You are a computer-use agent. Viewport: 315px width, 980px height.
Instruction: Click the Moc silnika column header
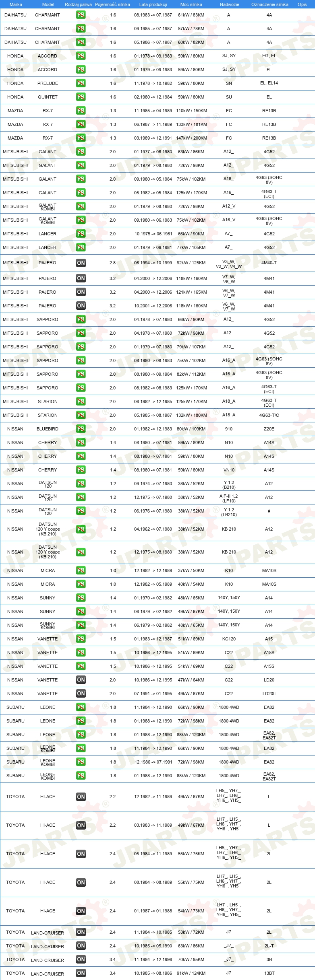[191, 4]
